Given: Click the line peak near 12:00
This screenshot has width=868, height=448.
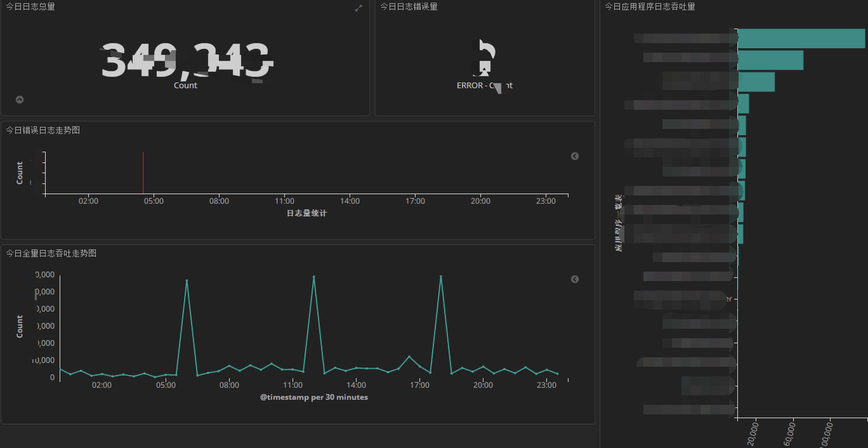Looking at the screenshot, I should (x=314, y=277).
